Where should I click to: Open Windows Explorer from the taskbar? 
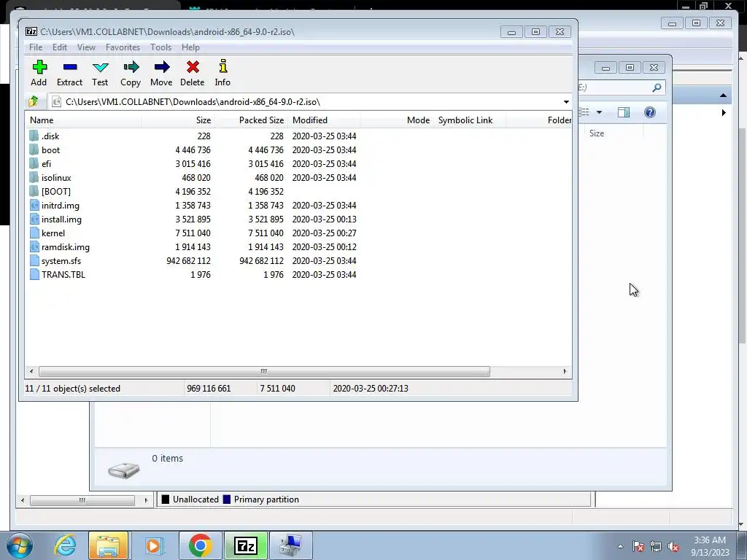[108, 545]
